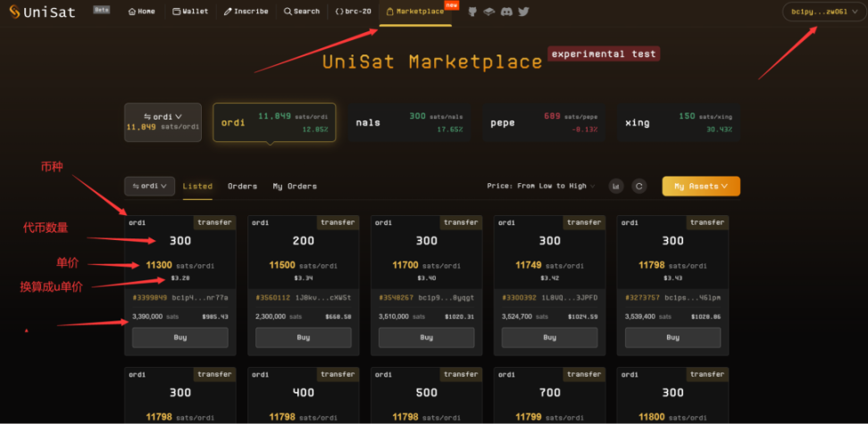Open the Inscribe nav item

point(246,12)
